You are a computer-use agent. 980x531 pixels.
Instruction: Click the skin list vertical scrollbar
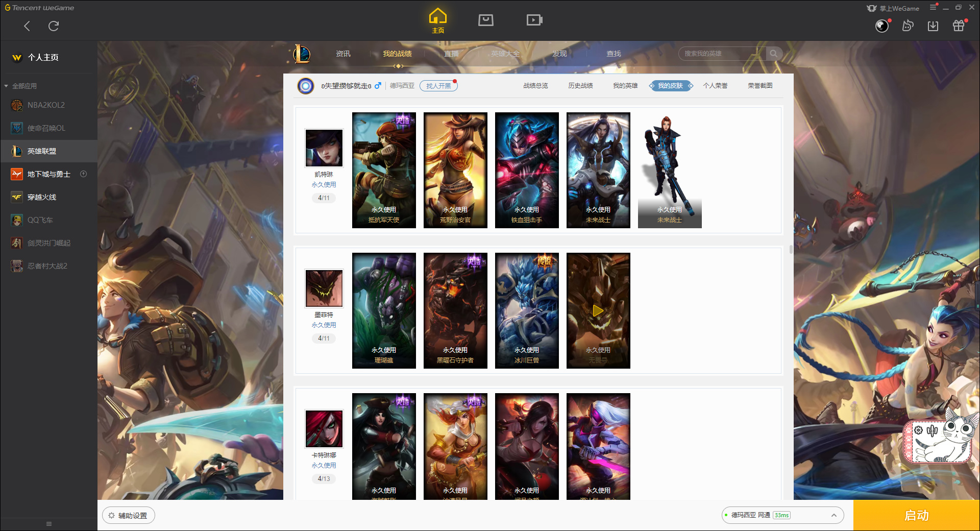click(791, 249)
